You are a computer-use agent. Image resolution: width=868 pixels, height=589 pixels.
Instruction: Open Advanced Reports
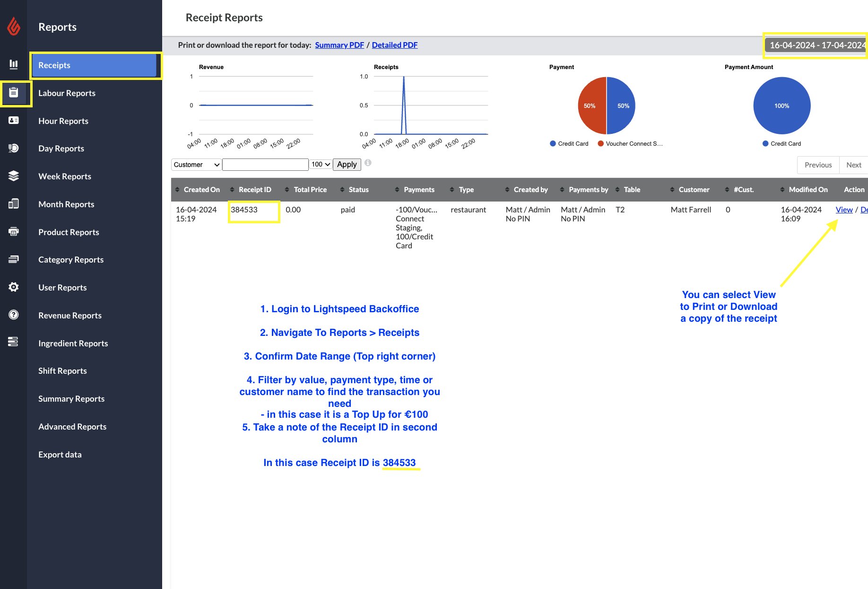tap(72, 427)
